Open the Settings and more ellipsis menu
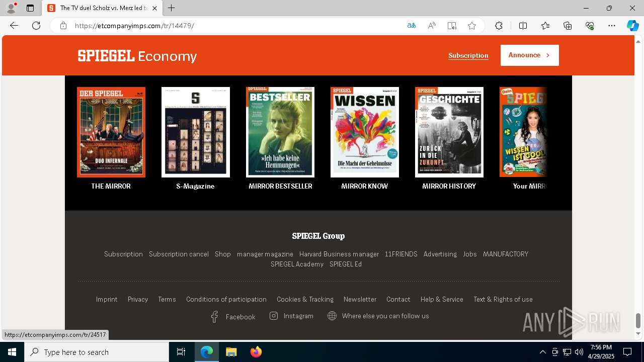644x362 pixels. pyautogui.click(x=612, y=26)
